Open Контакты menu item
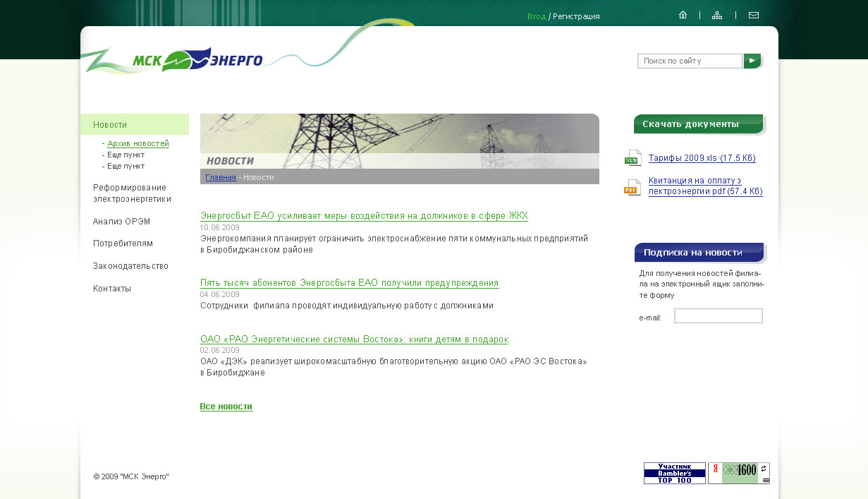This screenshot has width=868, height=499. 112,289
